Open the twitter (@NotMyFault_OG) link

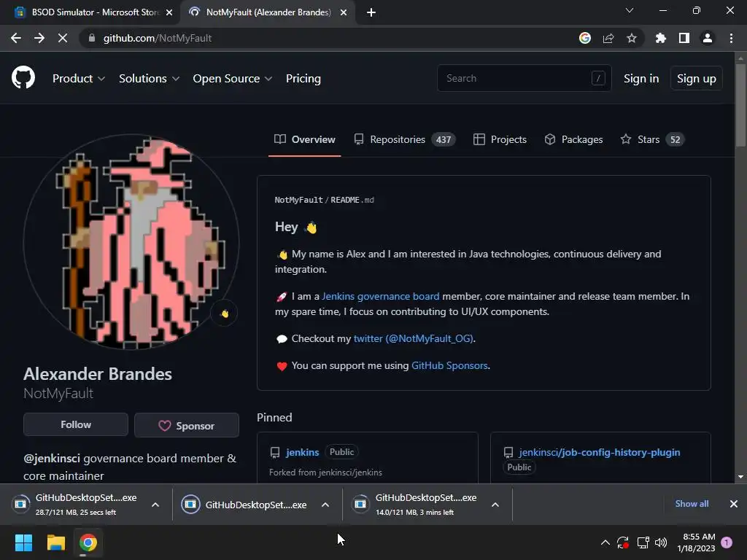point(414,338)
